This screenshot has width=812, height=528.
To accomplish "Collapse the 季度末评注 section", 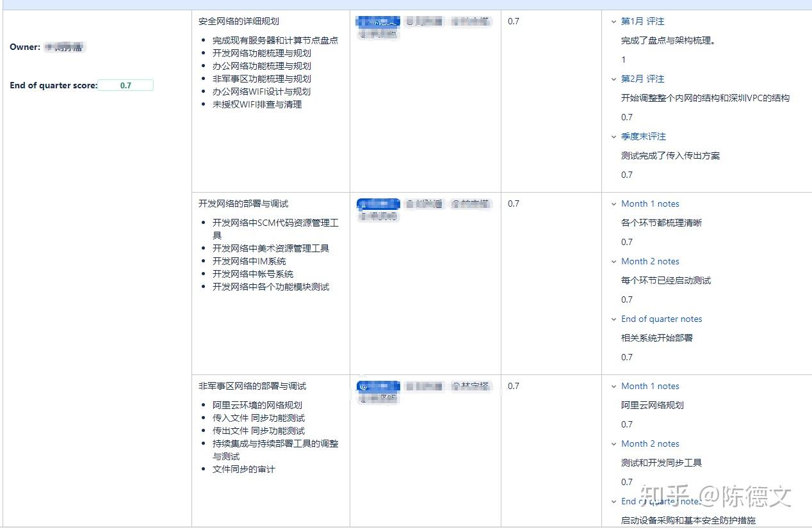I will [614, 136].
